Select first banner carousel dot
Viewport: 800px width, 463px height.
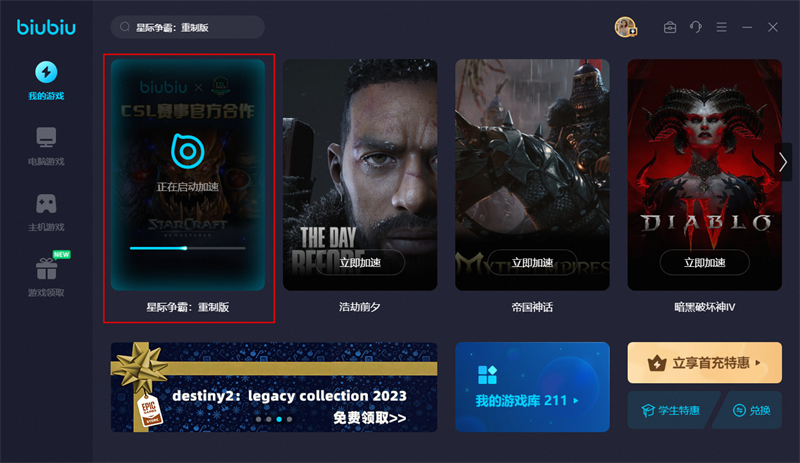(259, 419)
